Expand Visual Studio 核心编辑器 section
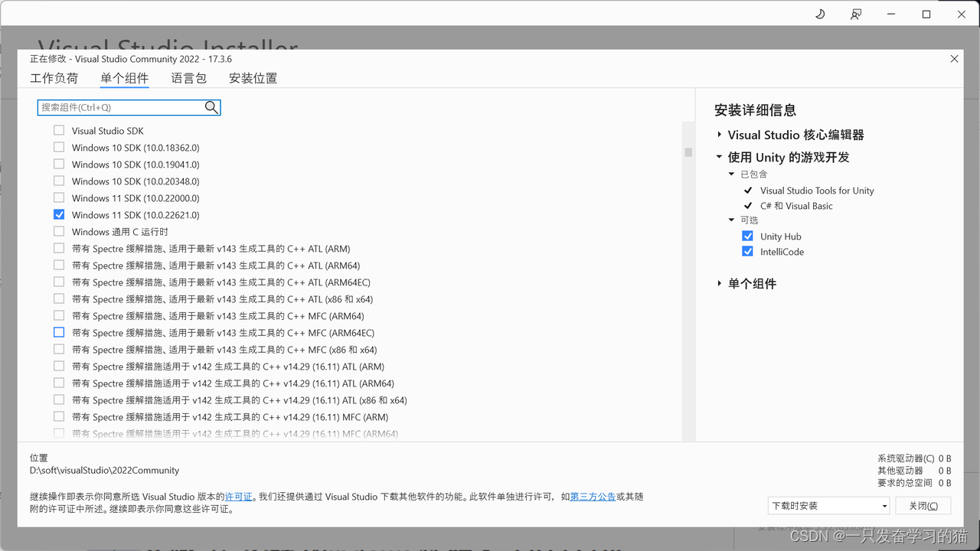Viewport: 980px width, 551px height. tap(720, 135)
